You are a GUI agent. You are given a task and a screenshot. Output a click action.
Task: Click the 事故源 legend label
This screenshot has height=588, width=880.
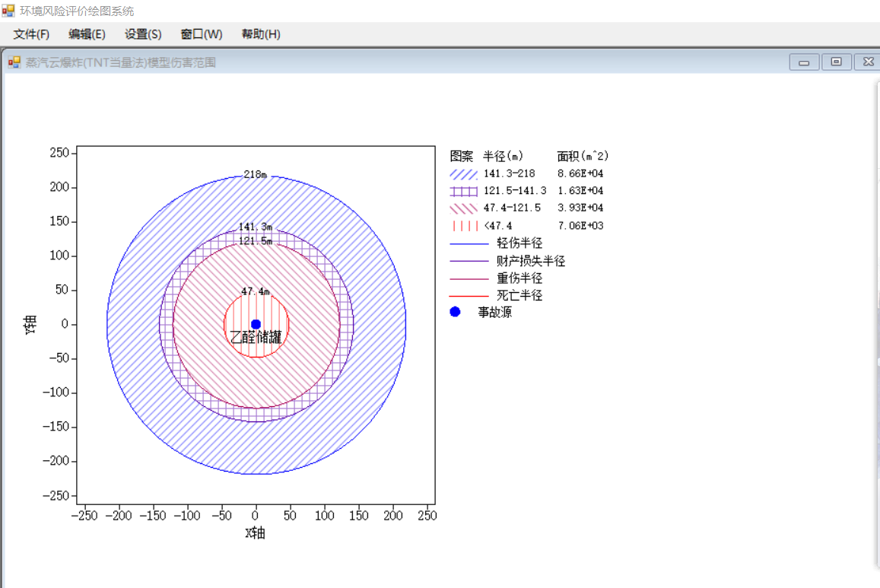495,312
